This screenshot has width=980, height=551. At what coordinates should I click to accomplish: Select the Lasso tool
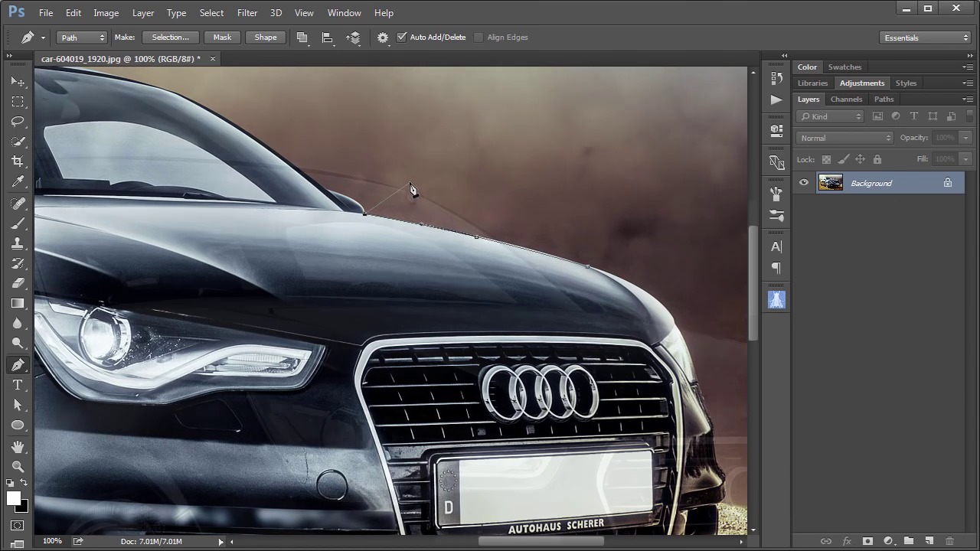[18, 122]
